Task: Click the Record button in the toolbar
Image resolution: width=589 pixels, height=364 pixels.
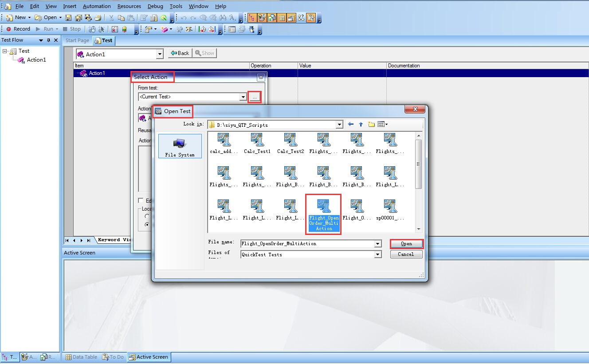Action: pos(18,29)
